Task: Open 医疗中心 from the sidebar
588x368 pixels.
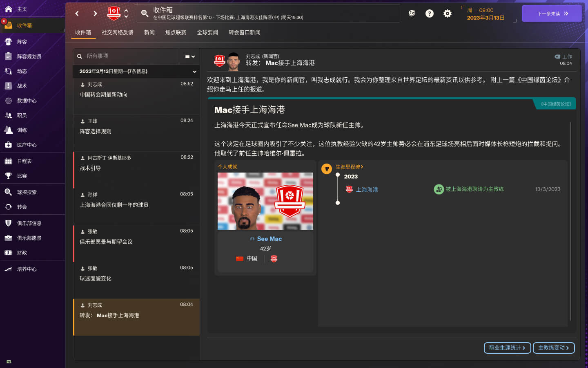Action: 27,145
